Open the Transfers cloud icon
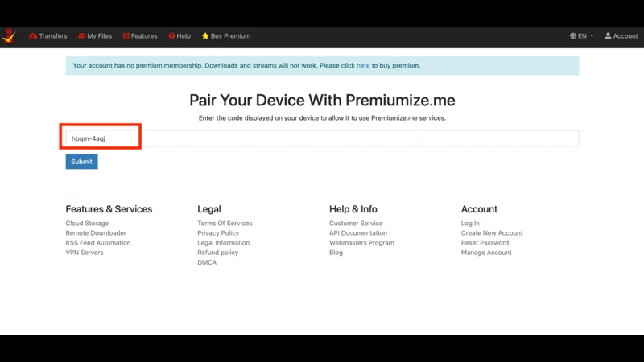644x362 pixels. point(33,36)
